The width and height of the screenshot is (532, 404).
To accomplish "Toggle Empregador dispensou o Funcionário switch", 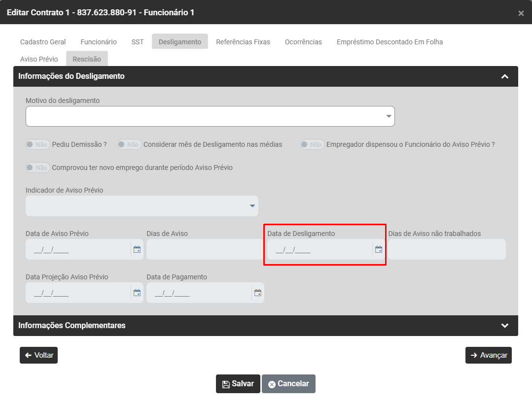I will (313, 145).
